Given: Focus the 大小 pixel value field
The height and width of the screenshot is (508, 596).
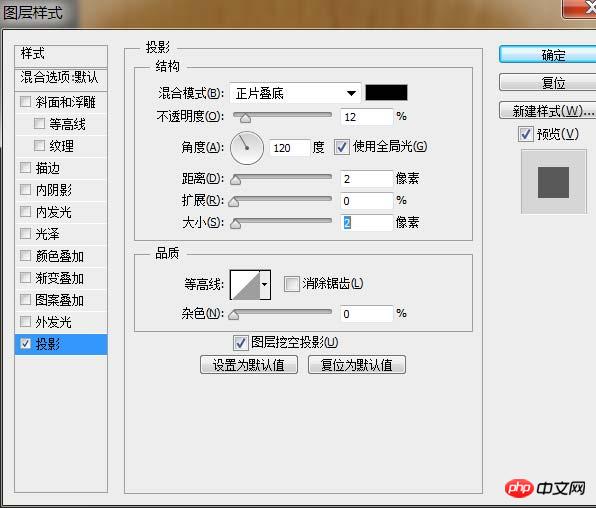Looking at the screenshot, I should pos(366,223).
